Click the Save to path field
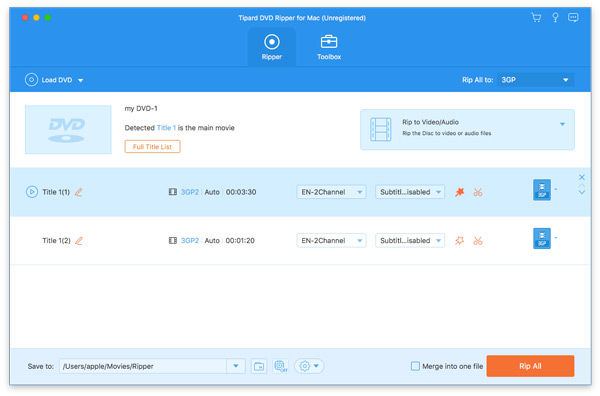Image resolution: width=600 pixels, height=396 pixels. (x=143, y=366)
